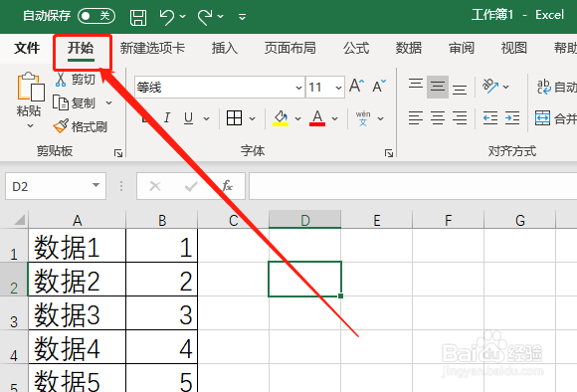Open the 字体 dialog launcher

coord(389,153)
